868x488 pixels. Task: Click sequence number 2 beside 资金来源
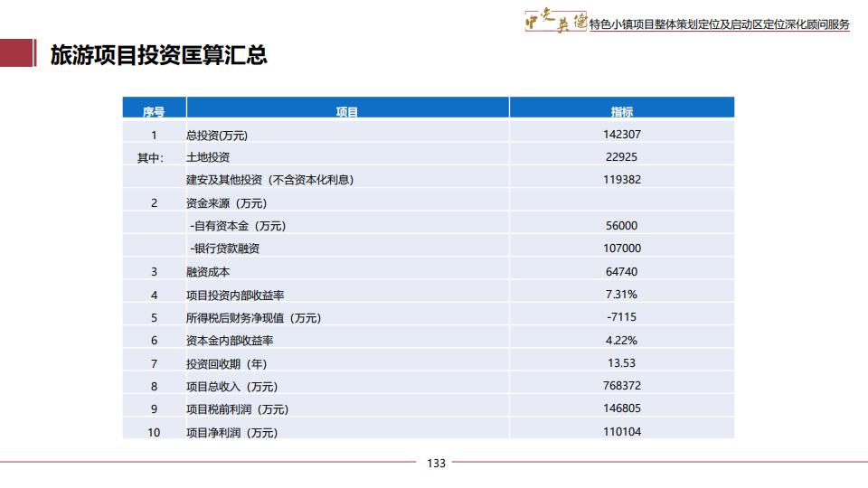154,203
